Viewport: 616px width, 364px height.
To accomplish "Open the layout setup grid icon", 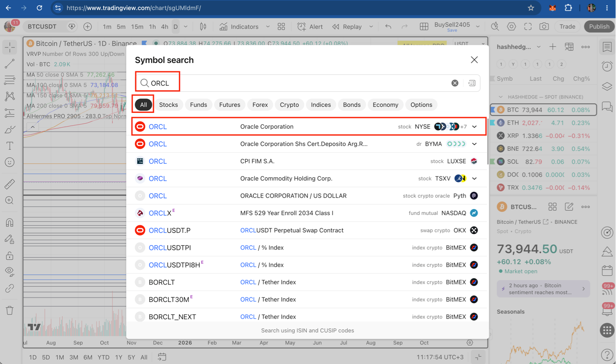I will [x=424, y=27].
